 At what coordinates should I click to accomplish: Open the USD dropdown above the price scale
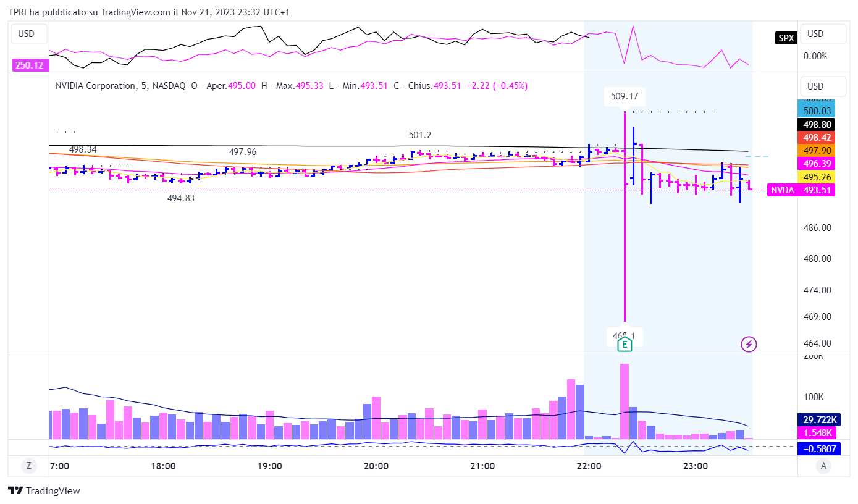click(823, 86)
